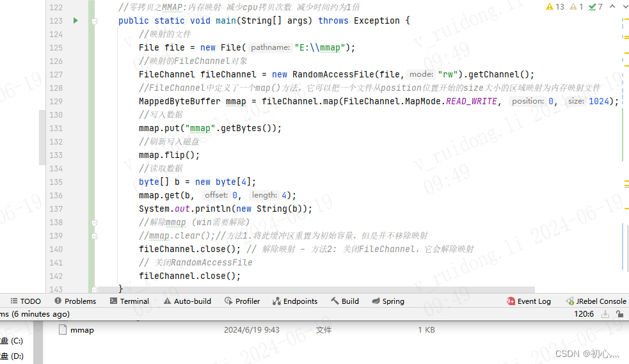This screenshot has width=629, height=364.
Task: Collapse fold end marker at line 143
Action: [94, 289]
